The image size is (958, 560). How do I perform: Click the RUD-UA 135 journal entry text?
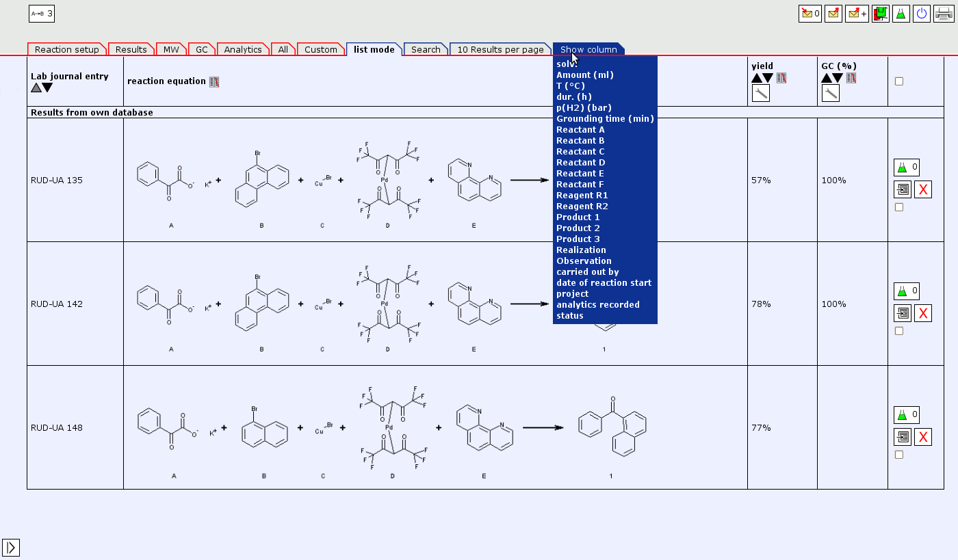[57, 181]
